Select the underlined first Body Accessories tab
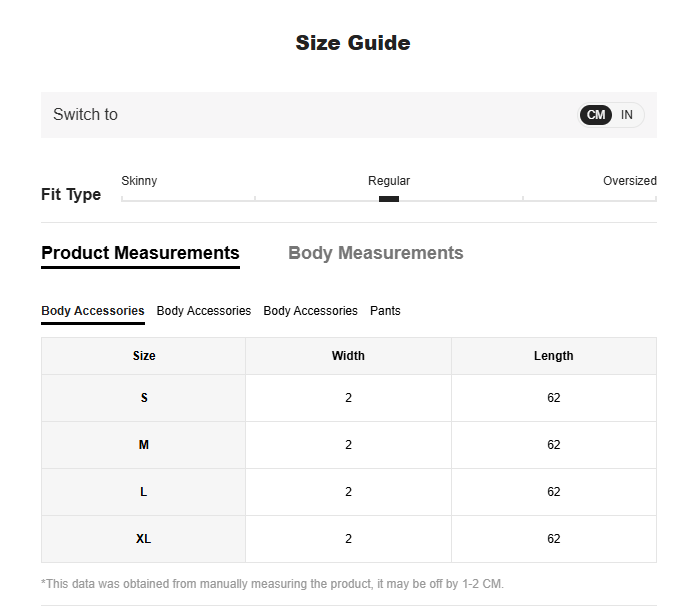689x616 pixels. pyautogui.click(x=93, y=311)
